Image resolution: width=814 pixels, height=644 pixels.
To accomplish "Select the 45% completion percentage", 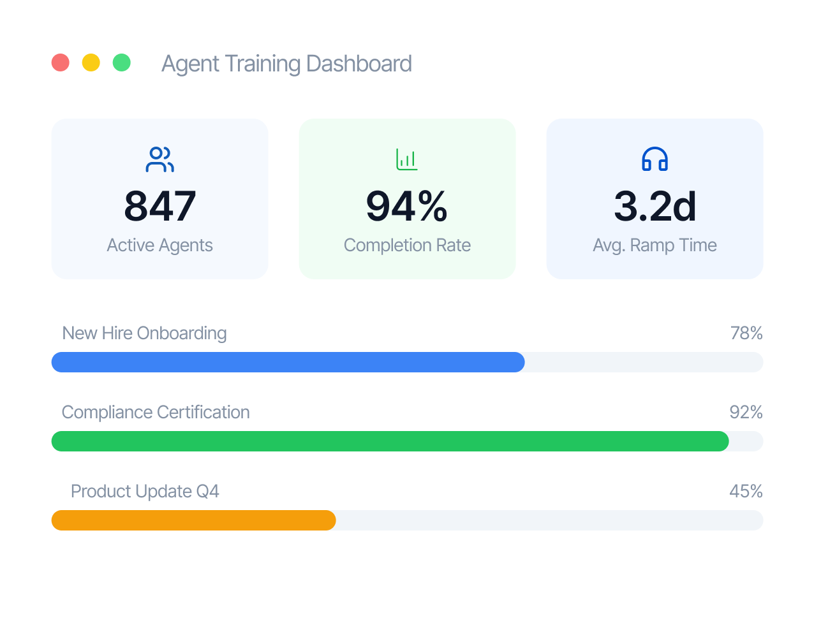I will (746, 492).
